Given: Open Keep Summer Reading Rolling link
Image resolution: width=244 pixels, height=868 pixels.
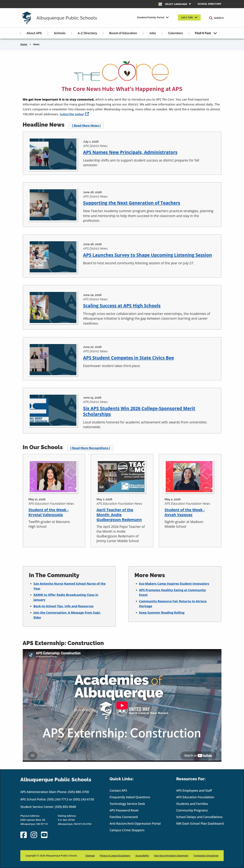Looking at the screenshot, I should click(162, 613).
